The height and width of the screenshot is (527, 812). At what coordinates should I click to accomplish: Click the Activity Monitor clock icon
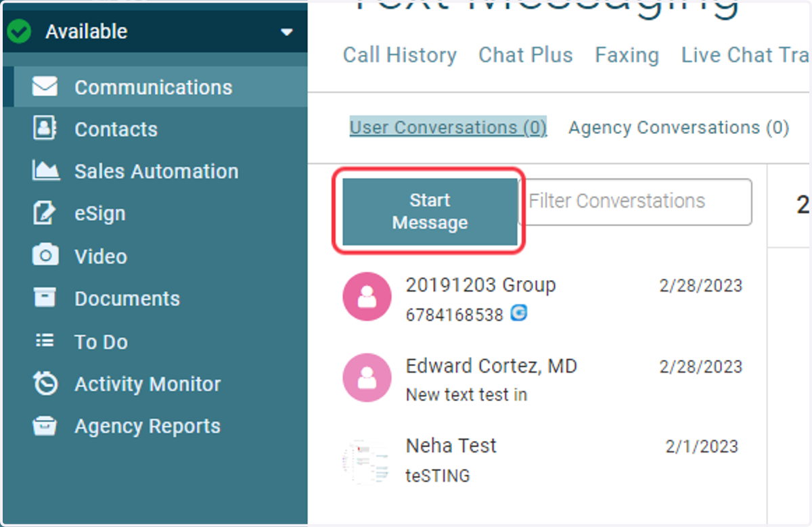45,384
